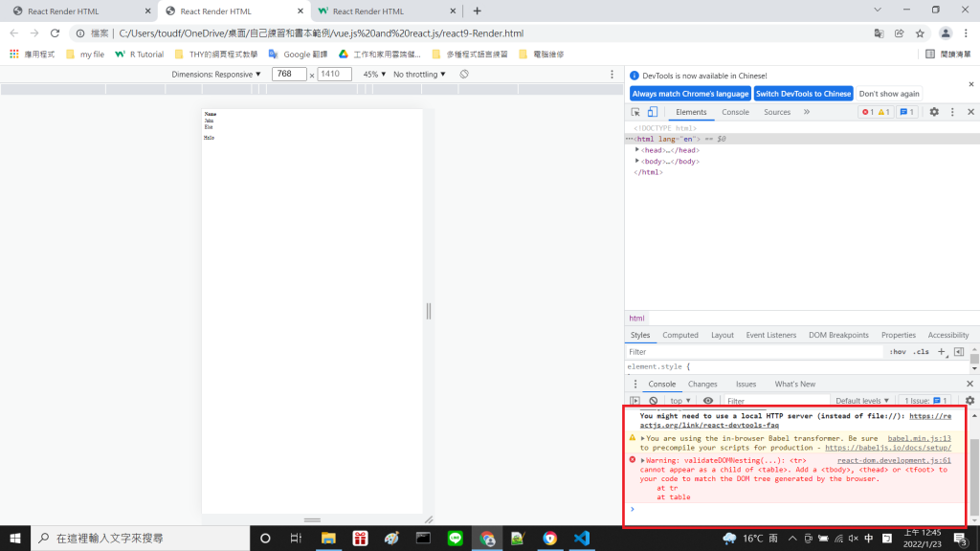
Task: Toggle the .cls classes button
Action: [x=921, y=352]
